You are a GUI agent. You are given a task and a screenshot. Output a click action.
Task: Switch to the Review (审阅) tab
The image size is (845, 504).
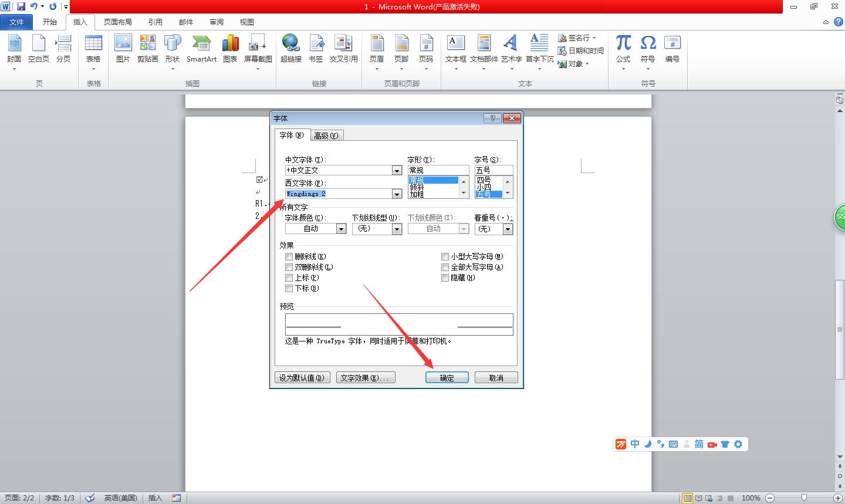pyautogui.click(x=217, y=22)
